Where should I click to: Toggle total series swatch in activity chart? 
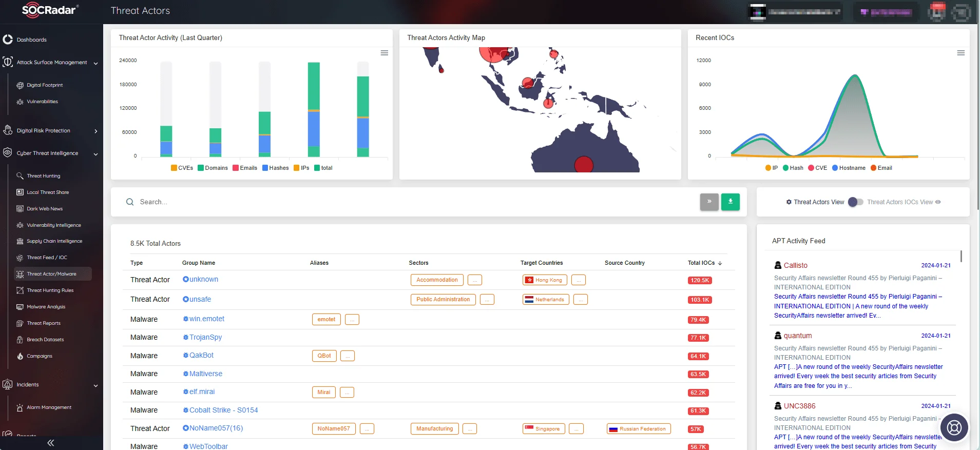pos(317,168)
